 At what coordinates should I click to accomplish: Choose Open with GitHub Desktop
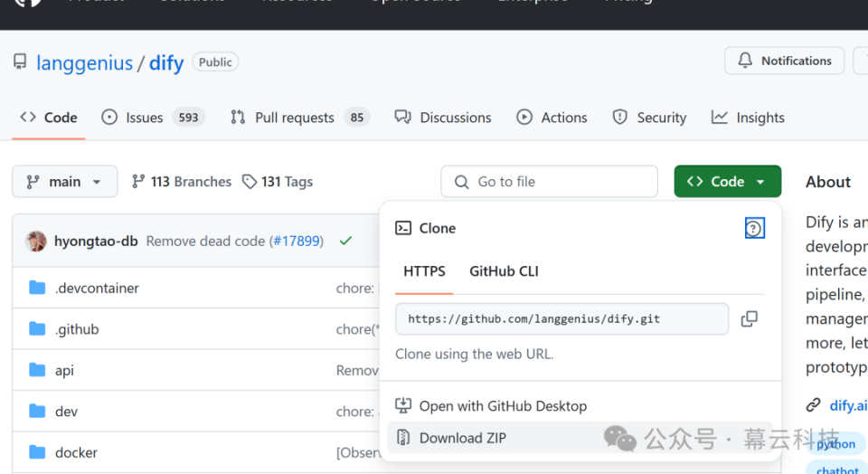pyautogui.click(x=503, y=406)
